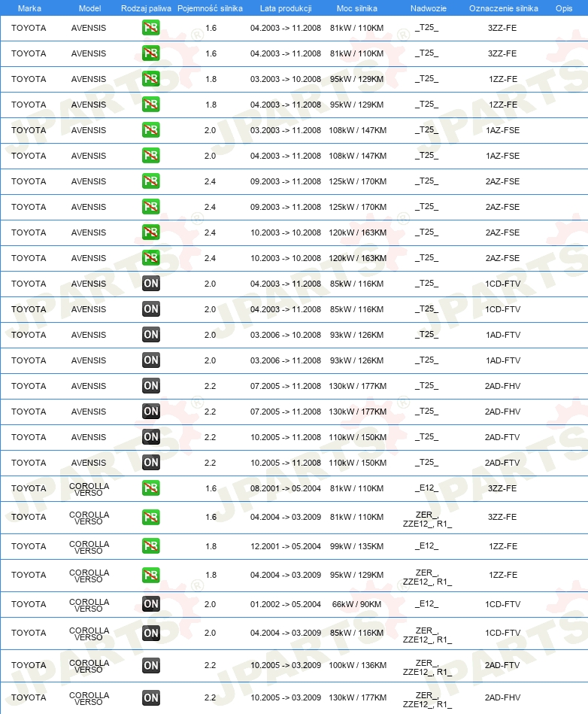Click 2.0 capacity in Corolla Verso 66kW row
The image size is (588, 714).
pos(211,604)
